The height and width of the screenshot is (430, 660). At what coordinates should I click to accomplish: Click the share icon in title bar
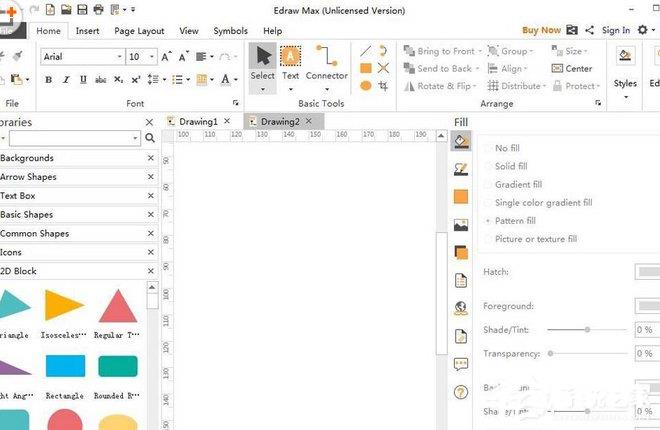click(590, 30)
